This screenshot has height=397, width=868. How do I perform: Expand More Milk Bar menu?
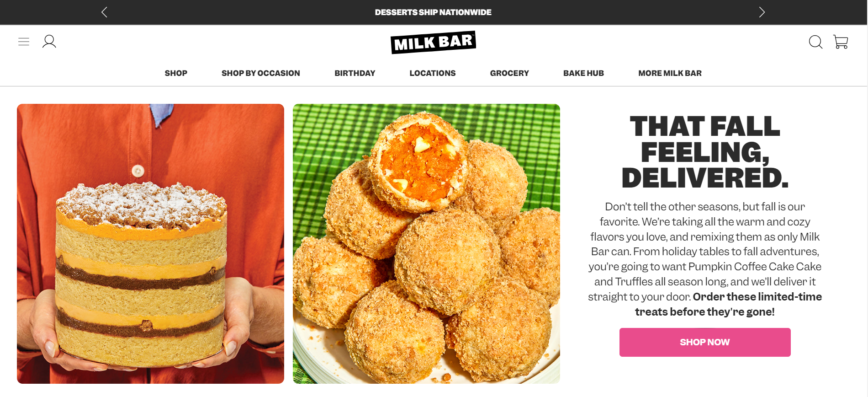670,73
